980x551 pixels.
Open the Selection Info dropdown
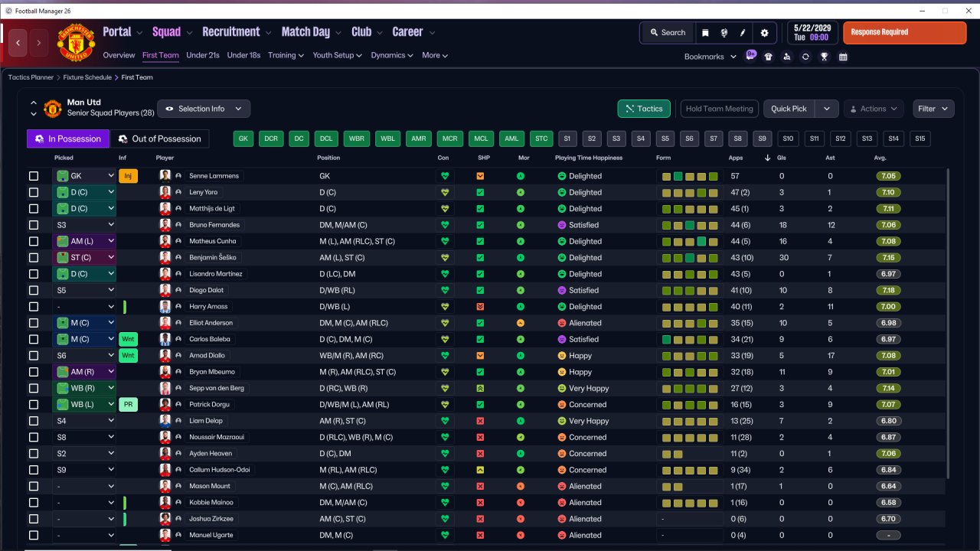point(204,109)
